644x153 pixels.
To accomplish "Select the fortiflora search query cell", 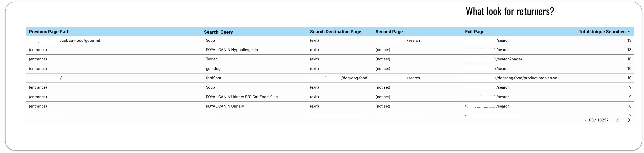I will coord(214,78).
